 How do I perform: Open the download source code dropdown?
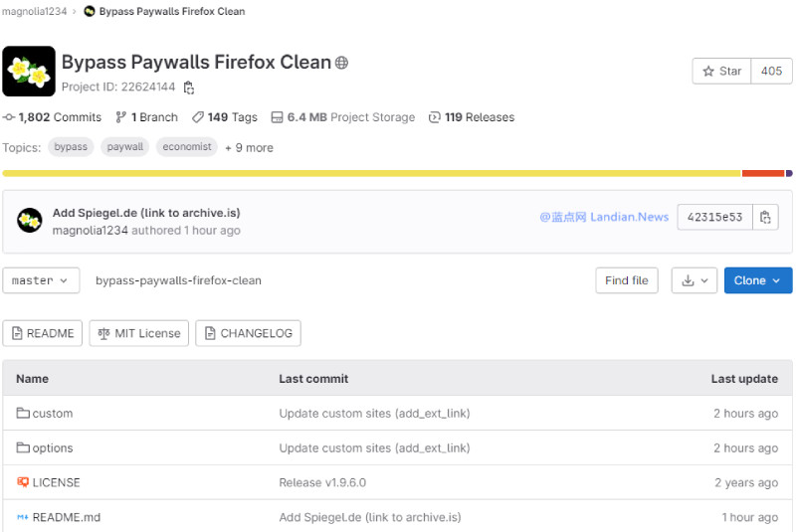click(694, 280)
